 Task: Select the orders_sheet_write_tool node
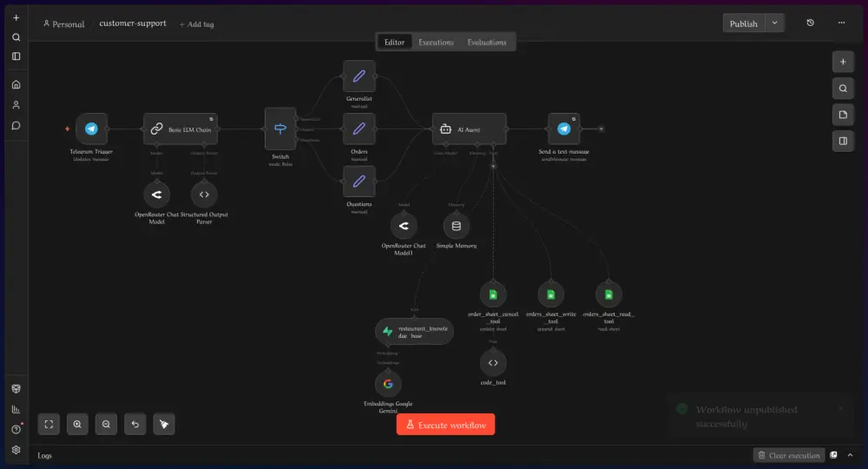551,295
